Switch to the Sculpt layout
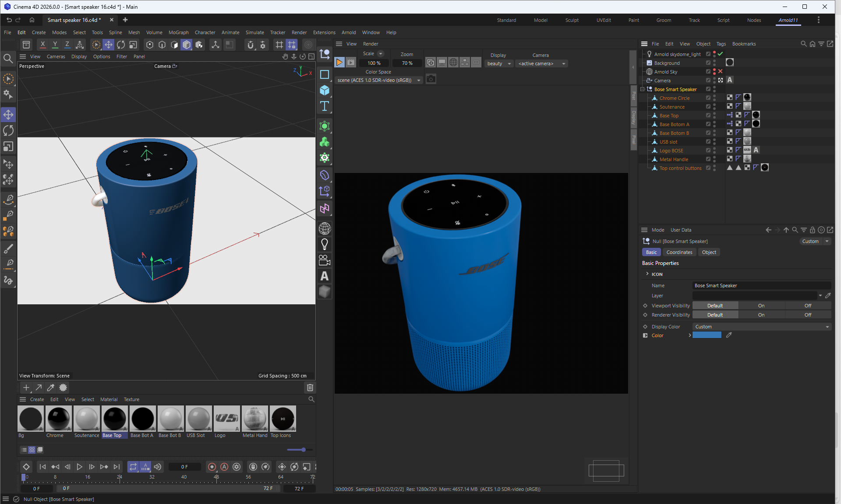841x504 pixels. pos(572,20)
